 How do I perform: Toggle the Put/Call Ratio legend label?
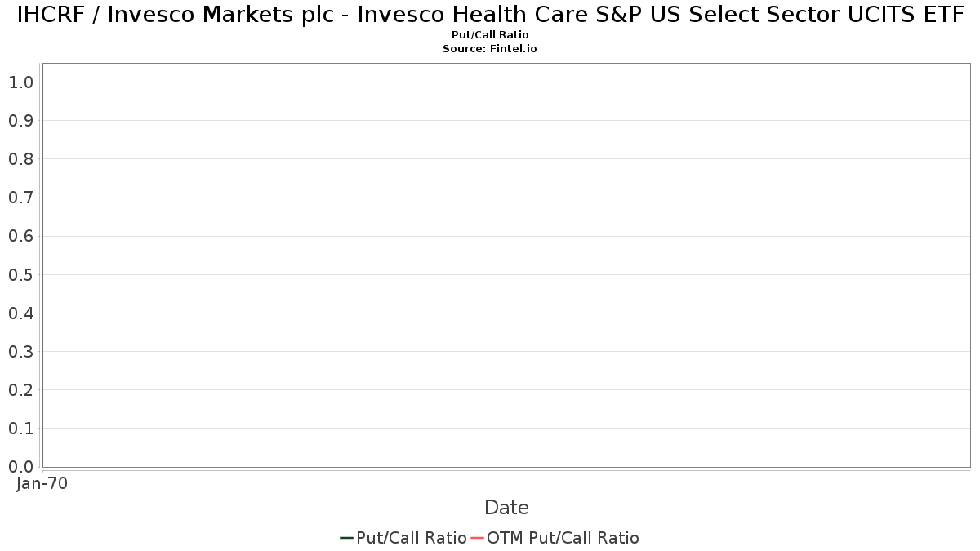412,538
